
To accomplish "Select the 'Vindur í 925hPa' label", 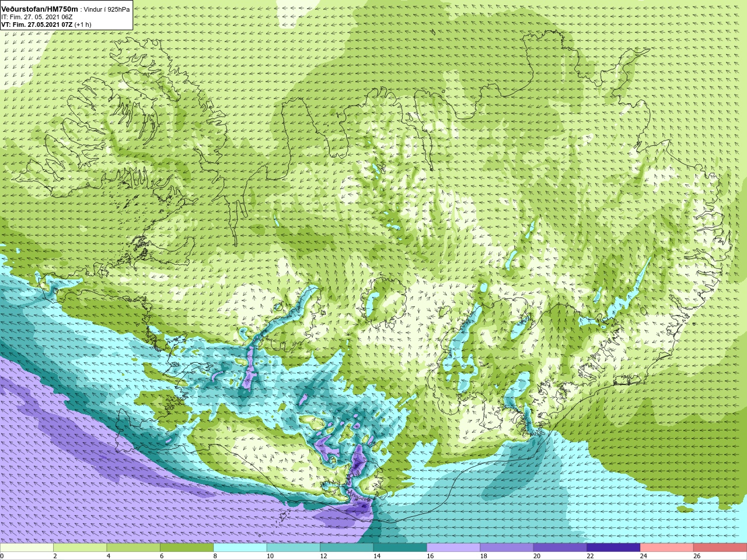I will click(107, 9).
